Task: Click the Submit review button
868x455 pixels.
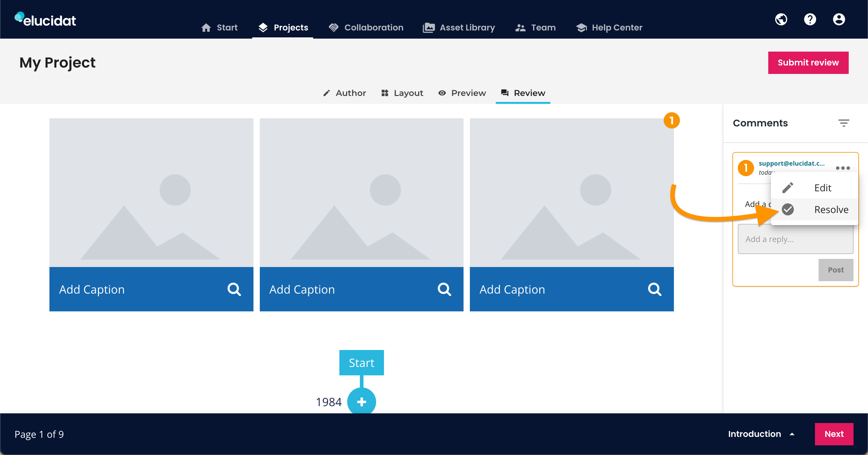Action: click(808, 63)
